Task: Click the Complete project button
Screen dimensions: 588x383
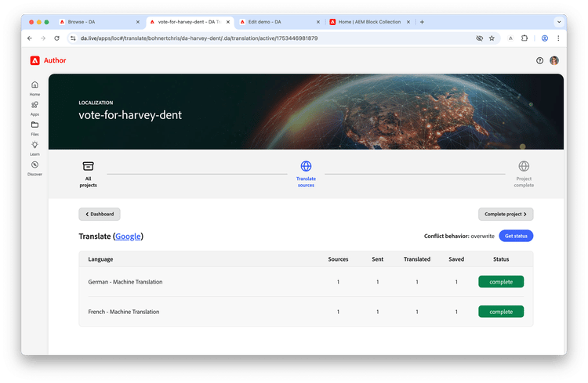Action: pos(506,215)
